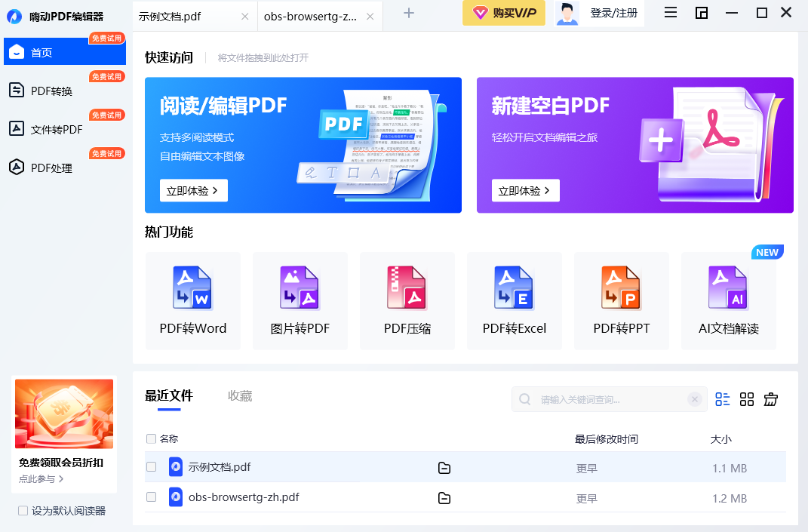Launch the PDF压缩 compression tool
This screenshot has height=532, width=808.
pyautogui.click(x=407, y=300)
